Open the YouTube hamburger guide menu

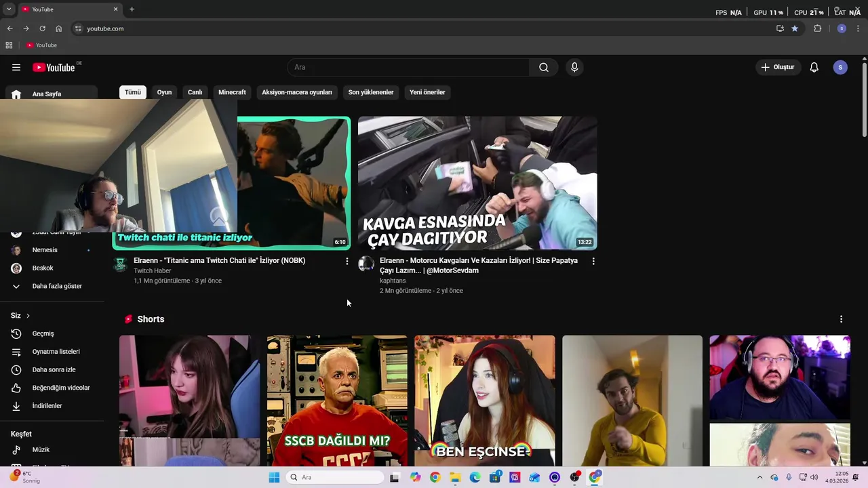pos(16,67)
